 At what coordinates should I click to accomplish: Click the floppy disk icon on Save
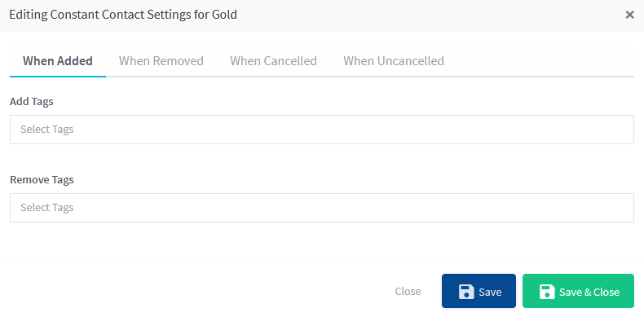click(466, 292)
